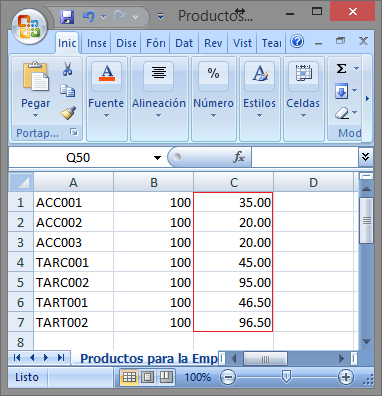Switch to Normal view button
Image resolution: width=382 pixels, height=396 pixels.
point(129,377)
